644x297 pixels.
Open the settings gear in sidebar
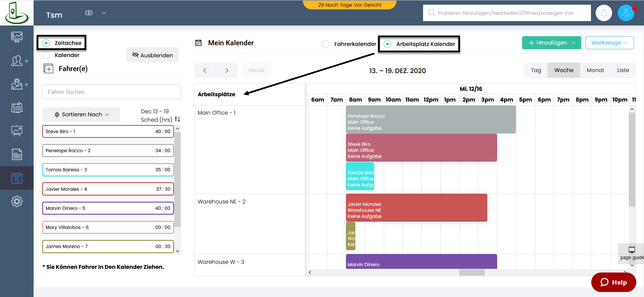click(17, 201)
